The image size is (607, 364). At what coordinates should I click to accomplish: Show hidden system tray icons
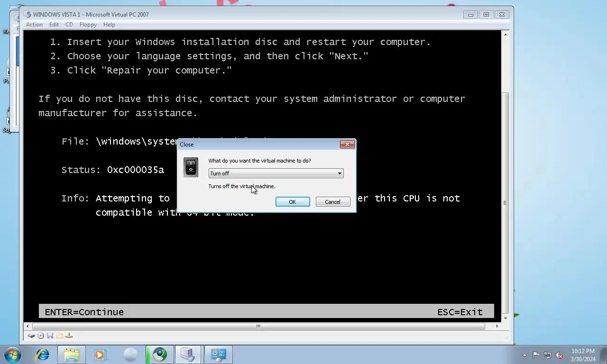524,355
